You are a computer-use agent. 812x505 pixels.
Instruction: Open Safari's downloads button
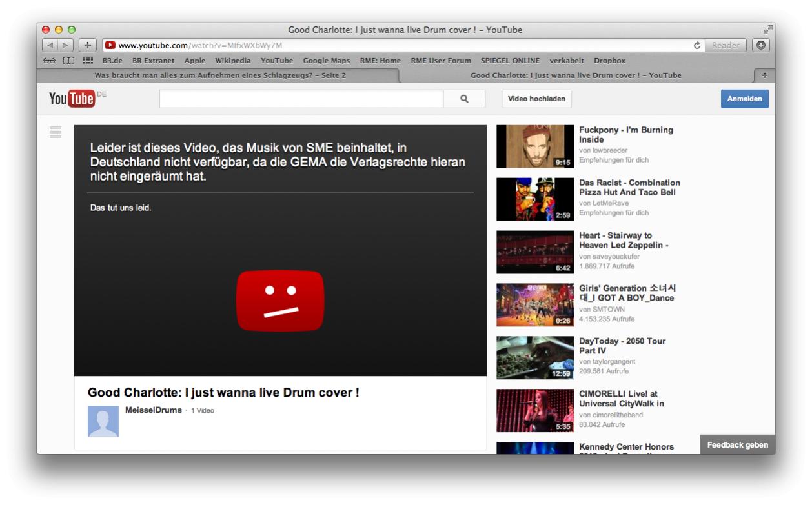point(762,45)
